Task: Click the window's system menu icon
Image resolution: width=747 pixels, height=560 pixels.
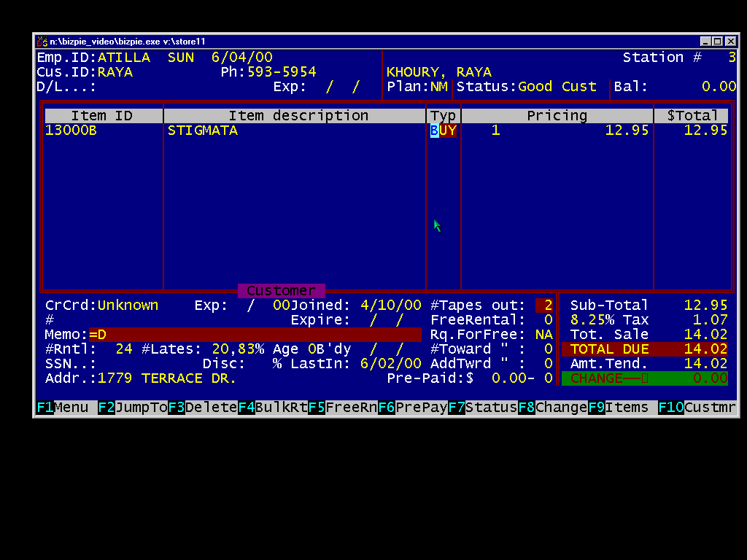Action: [x=42, y=42]
